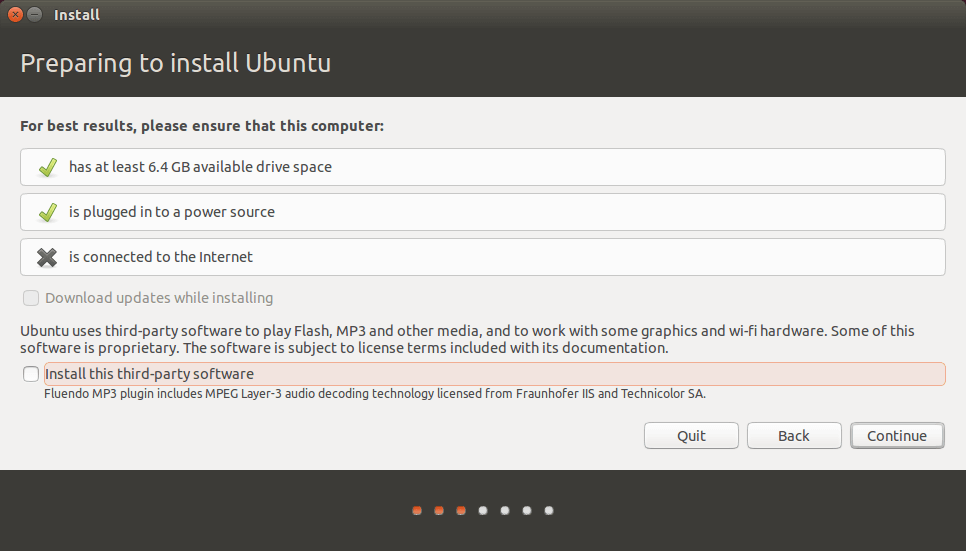Go Back to previous step

[x=794, y=436]
